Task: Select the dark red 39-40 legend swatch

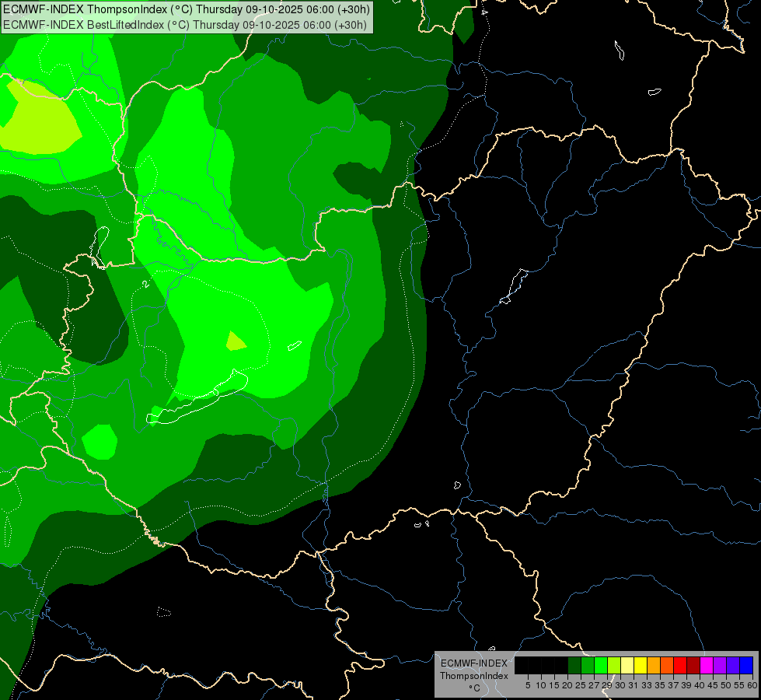Action: 693,665
